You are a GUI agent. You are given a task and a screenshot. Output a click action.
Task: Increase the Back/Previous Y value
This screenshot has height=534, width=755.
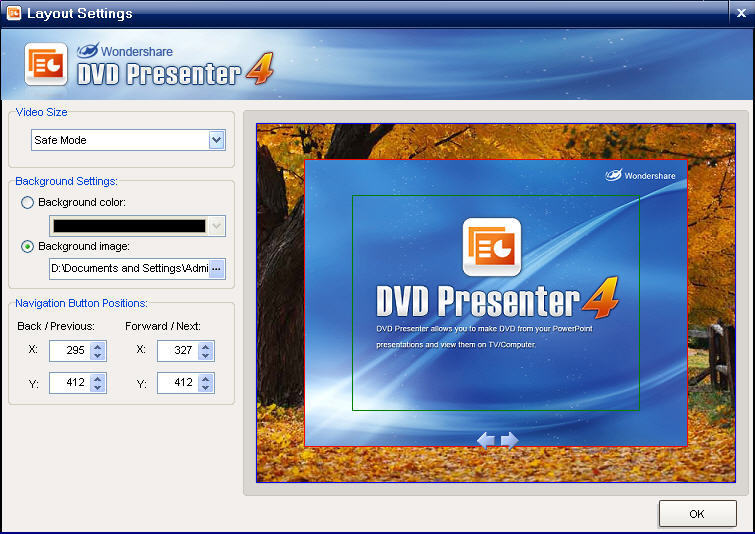98,378
